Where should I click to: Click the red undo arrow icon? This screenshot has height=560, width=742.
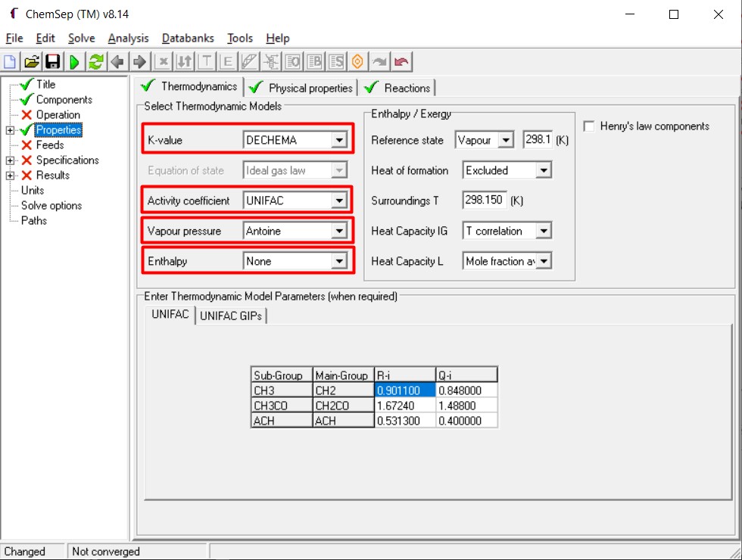coord(401,62)
